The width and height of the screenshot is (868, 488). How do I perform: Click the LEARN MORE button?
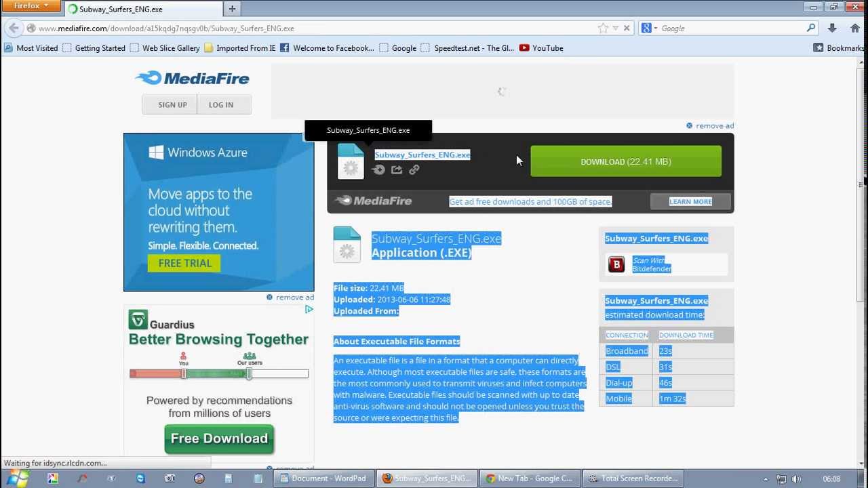690,201
